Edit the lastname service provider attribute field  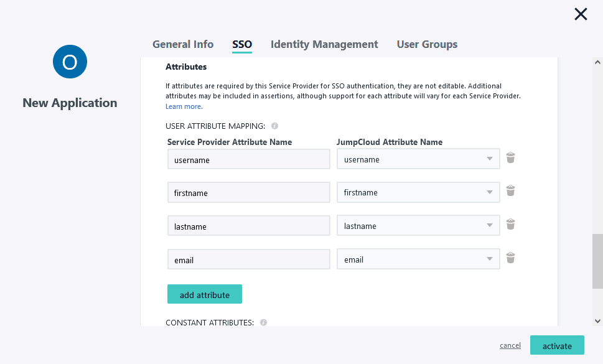coord(249,226)
